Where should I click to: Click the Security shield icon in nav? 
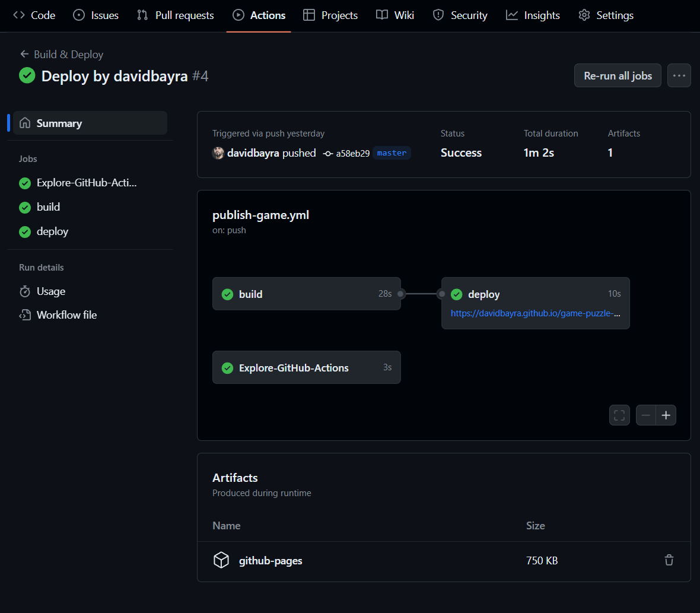pyautogui.click(x=438, y=15)
